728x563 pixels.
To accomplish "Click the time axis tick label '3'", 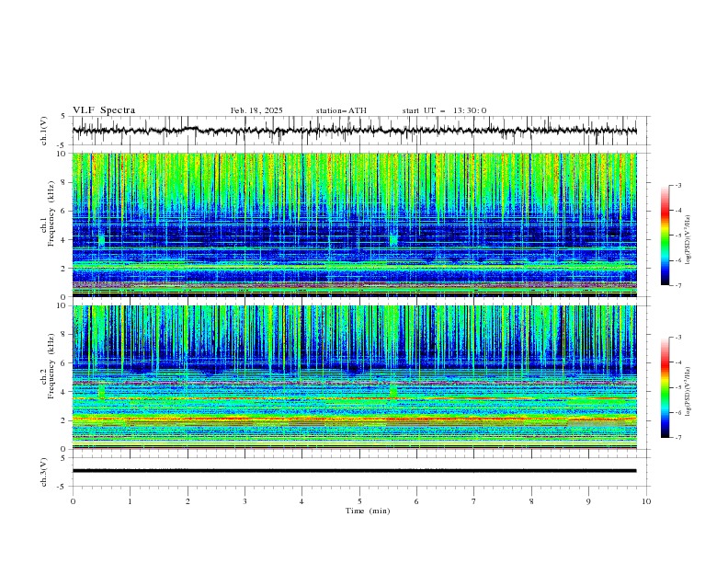I will (245, 501).
